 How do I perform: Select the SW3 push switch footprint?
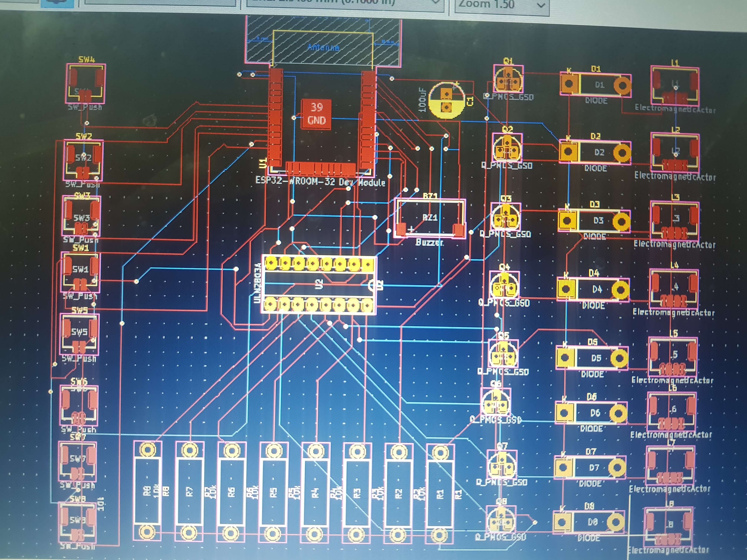pyautogui.click(x=81, y=216)
